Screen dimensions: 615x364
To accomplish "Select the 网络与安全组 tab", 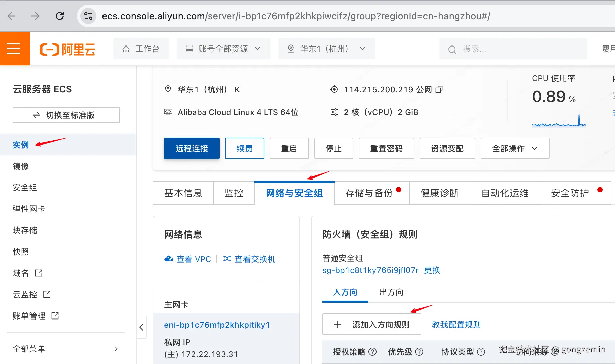I will click(294, 193).
